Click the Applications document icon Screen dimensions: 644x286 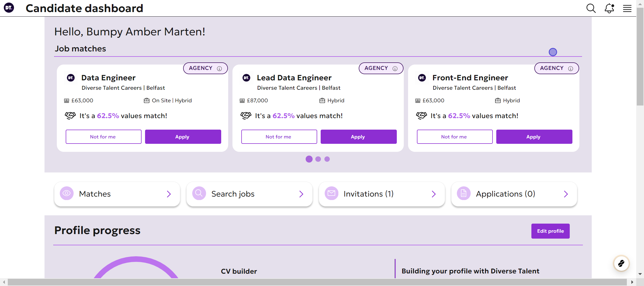[x=463, y=193]
